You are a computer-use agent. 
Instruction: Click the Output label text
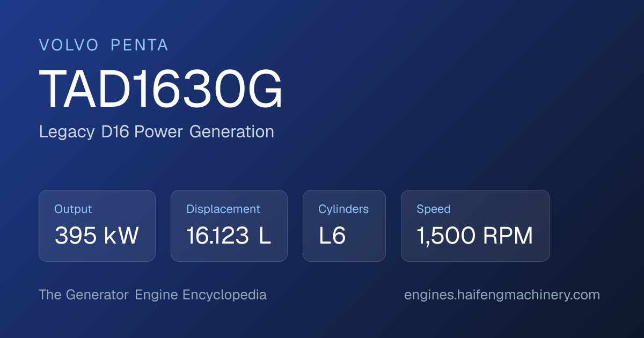(x=73, y=209)
